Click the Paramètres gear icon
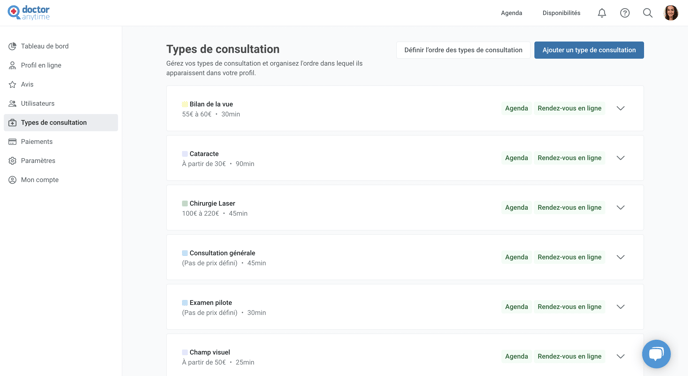The width and height of the screenshot is (688, 376). click(x=12, y=161)
